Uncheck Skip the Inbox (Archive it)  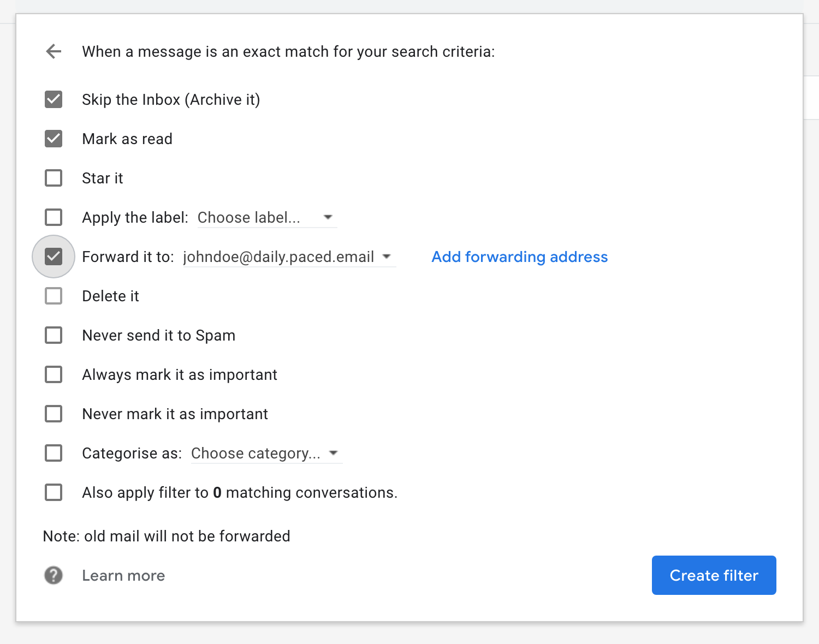pyautogui.click(x=53, y=99)
